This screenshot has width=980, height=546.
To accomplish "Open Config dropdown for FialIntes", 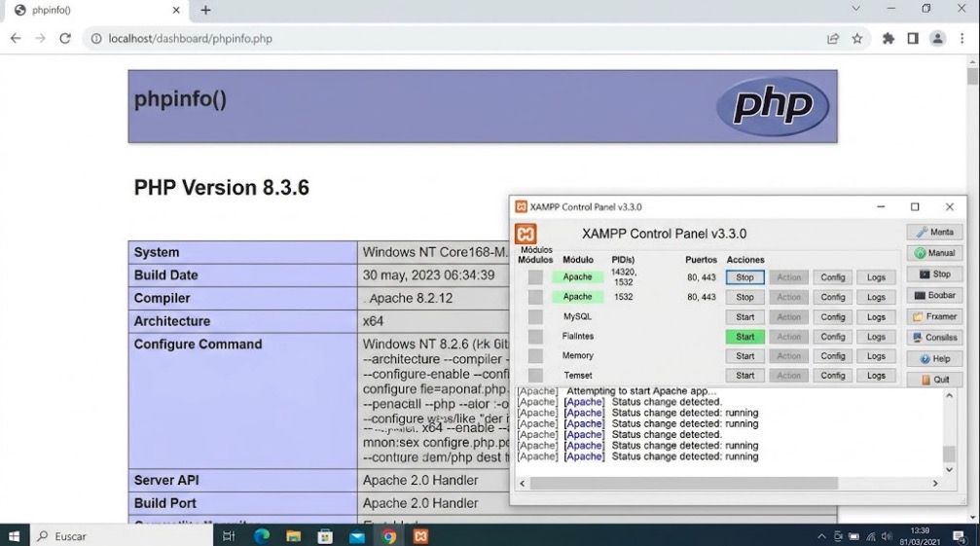I will pyautogui.click(x=832, y=337).
